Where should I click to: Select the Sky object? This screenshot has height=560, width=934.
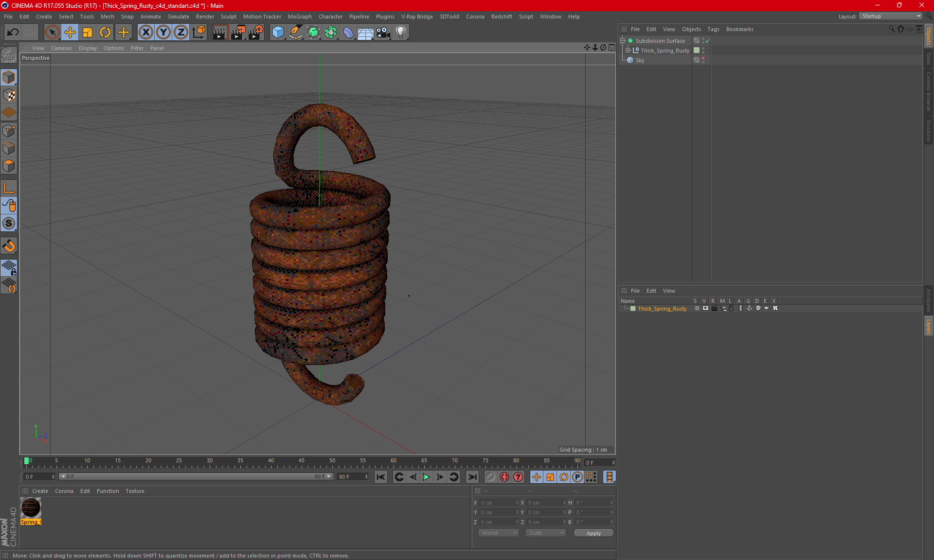click(x=640, y=60)
